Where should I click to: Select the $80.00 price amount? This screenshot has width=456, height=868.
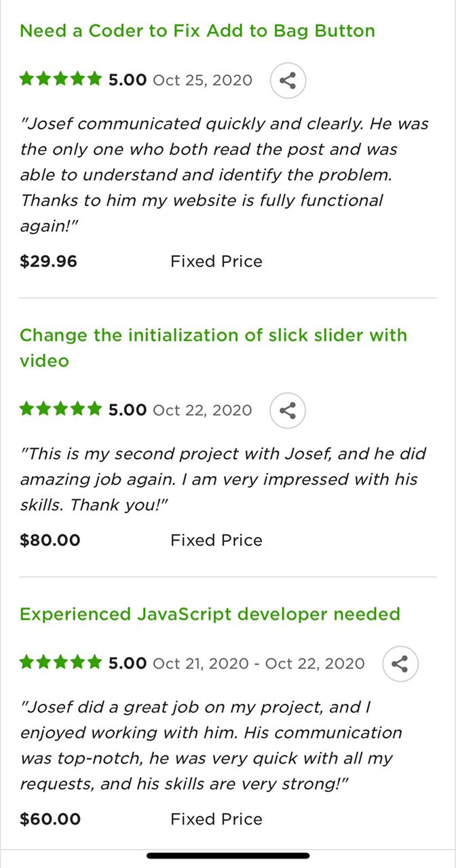tap(50, 540)
